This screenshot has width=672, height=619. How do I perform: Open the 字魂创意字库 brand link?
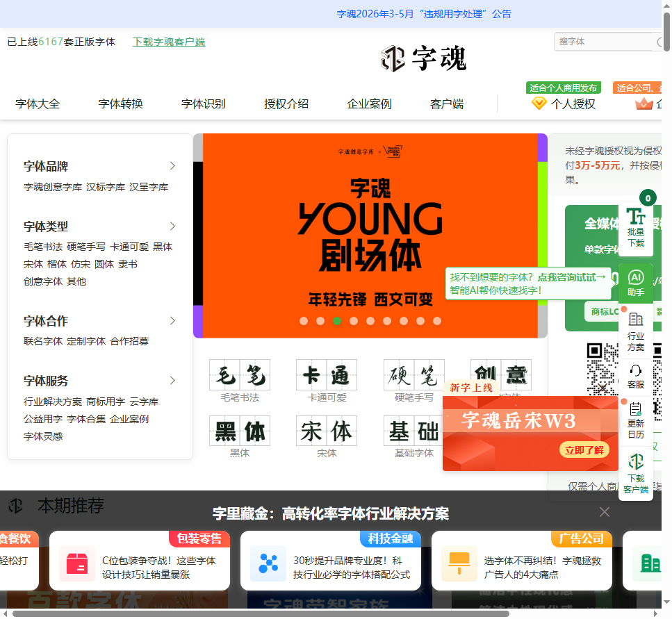tap(53, 187)
